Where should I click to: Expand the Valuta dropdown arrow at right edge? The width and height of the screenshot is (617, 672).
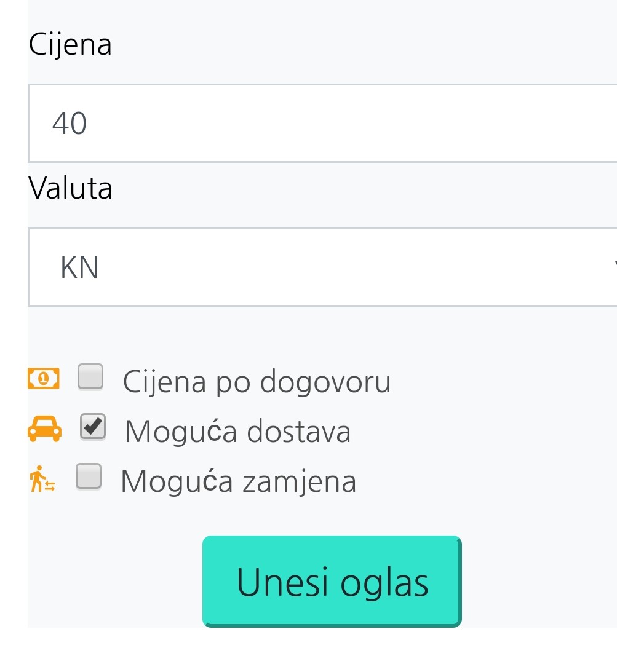point(613,266)
